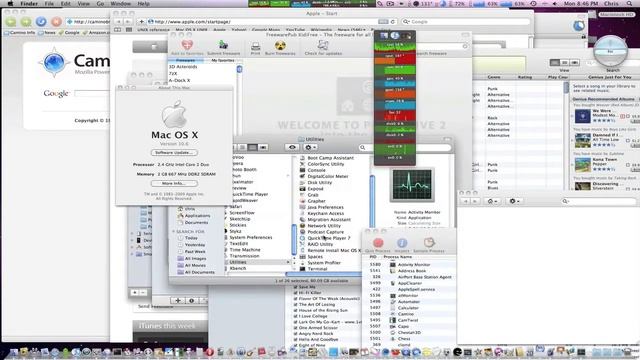Open Quick Look in Utilities window
Viewport: 640px width, 360px height.
point(292,147)
